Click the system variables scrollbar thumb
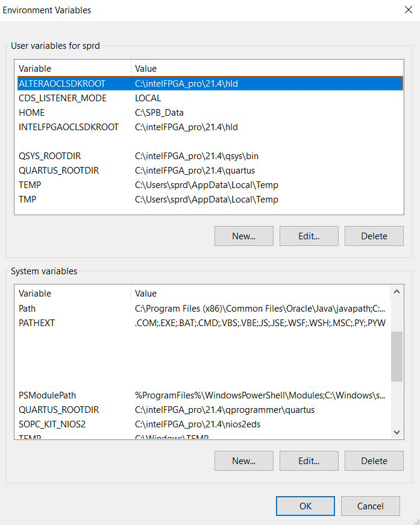The width and height of the screenshot is (420, 525). tap(396, 356)
